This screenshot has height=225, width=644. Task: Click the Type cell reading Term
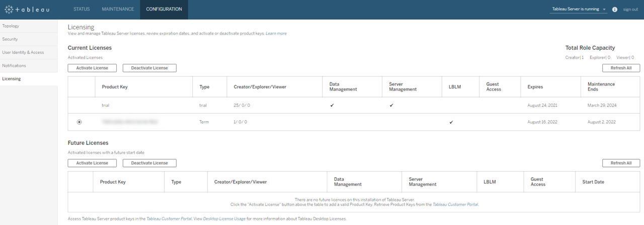coord(204,122)
